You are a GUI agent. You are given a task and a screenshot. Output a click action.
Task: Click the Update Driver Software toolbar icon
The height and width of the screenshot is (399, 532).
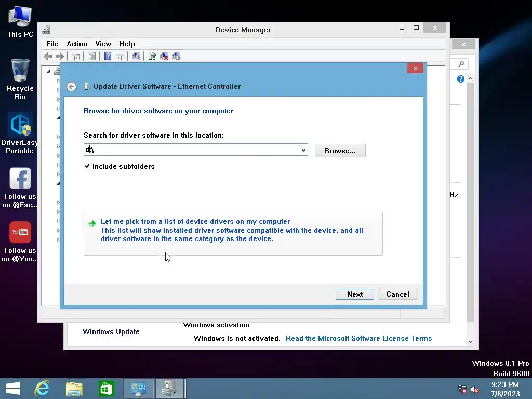pyautogui.click(x=152, y=56)
